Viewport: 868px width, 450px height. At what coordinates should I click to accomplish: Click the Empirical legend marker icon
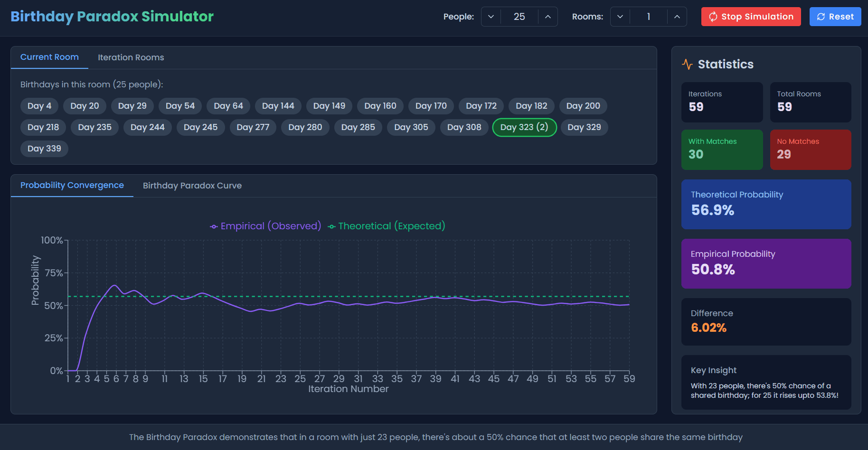[214, 226]
